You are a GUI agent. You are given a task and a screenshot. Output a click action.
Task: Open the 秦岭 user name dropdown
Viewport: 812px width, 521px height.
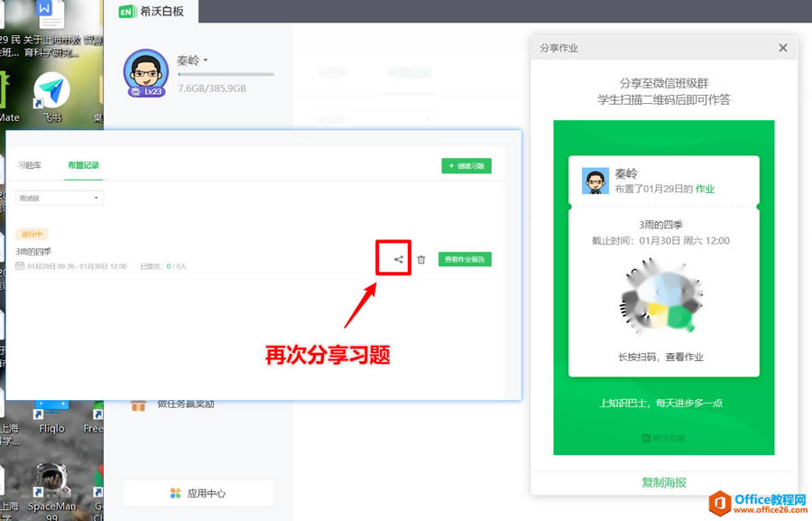192,60
